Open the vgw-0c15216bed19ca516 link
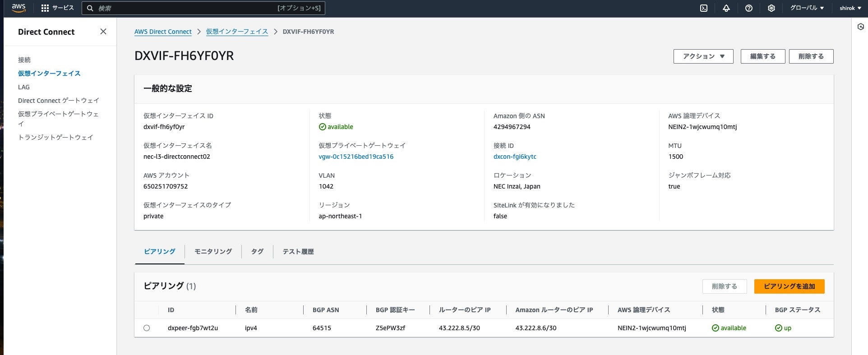The height and width of the screenshot is (355, 868). coord(356,157)
